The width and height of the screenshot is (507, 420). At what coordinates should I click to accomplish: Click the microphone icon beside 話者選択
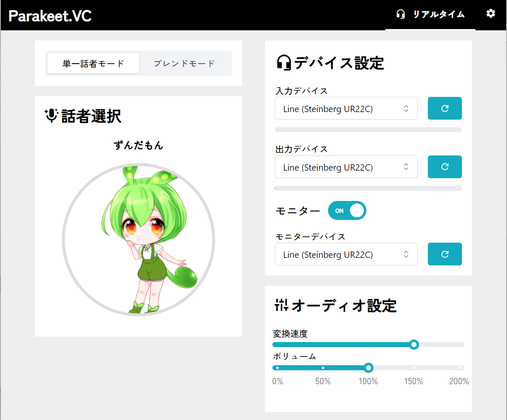pos(51,115)
